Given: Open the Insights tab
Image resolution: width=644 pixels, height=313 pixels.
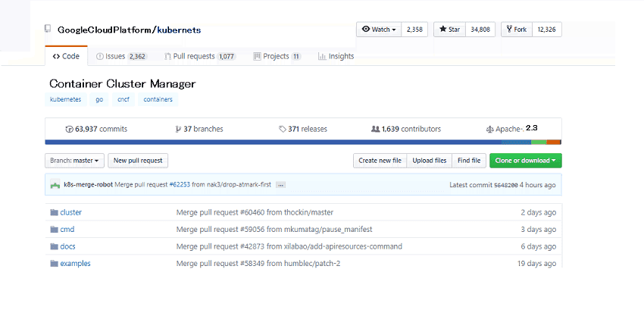Looking at the screenshot, I should click(x=336, y=56).
